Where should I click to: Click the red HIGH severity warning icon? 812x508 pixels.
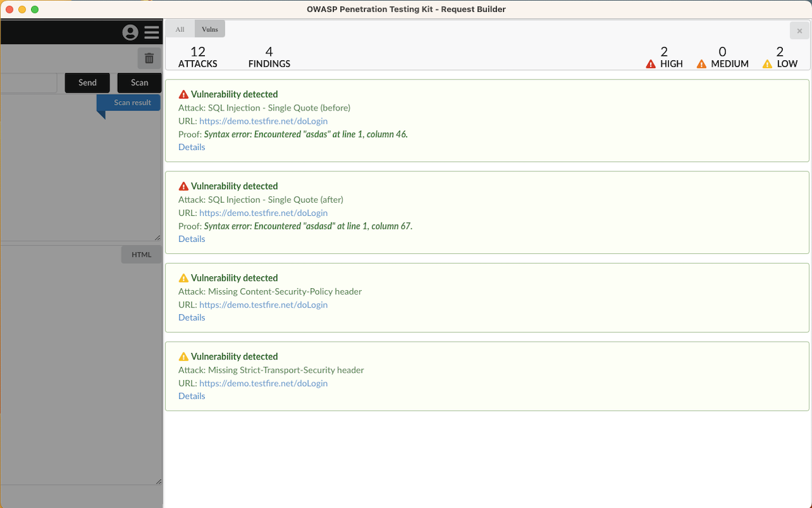click(650, 64)
